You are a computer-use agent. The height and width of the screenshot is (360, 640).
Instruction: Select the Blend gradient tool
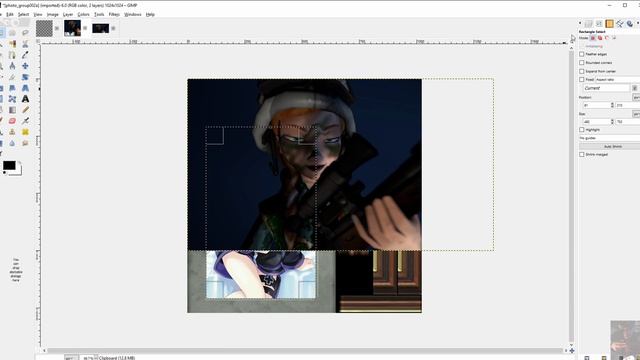(12, 110)
